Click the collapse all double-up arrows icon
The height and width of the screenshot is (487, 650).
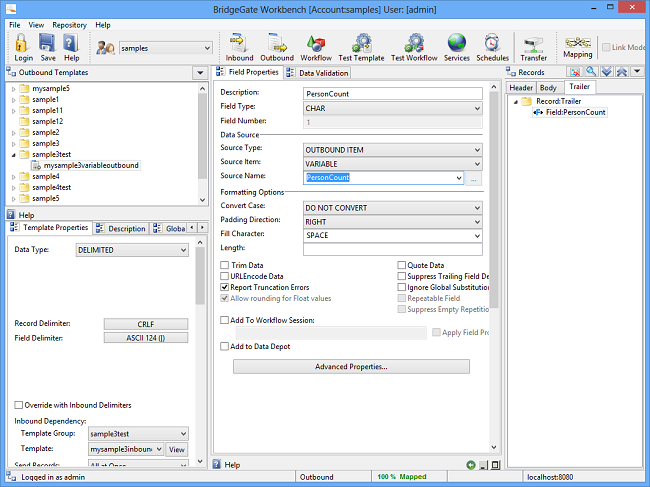621,72
